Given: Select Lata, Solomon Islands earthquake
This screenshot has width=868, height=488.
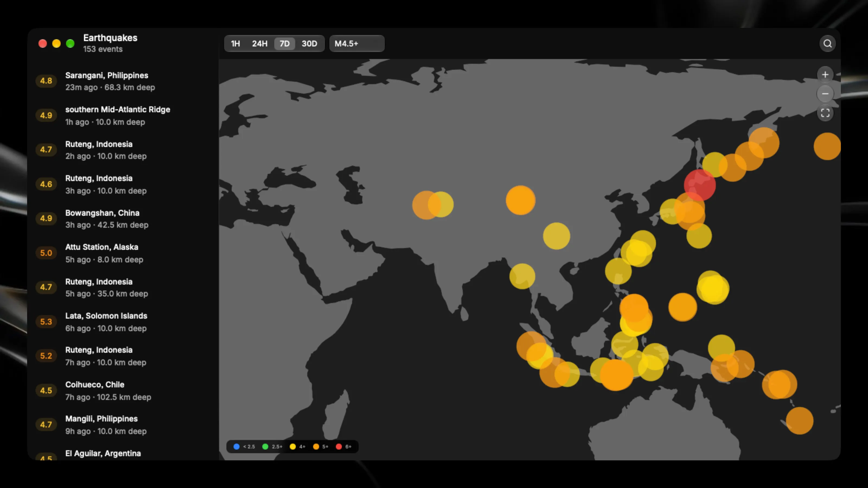Looking at the screenshot, I should [123, 322].
